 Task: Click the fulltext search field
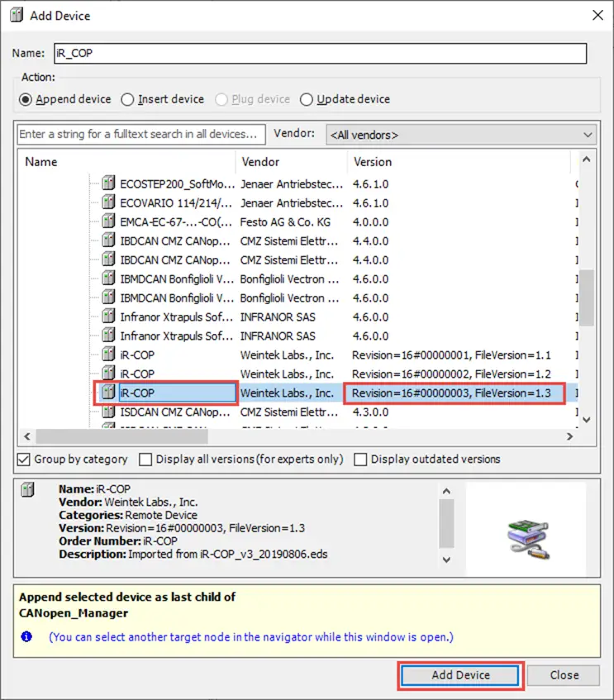click(141, 134)
